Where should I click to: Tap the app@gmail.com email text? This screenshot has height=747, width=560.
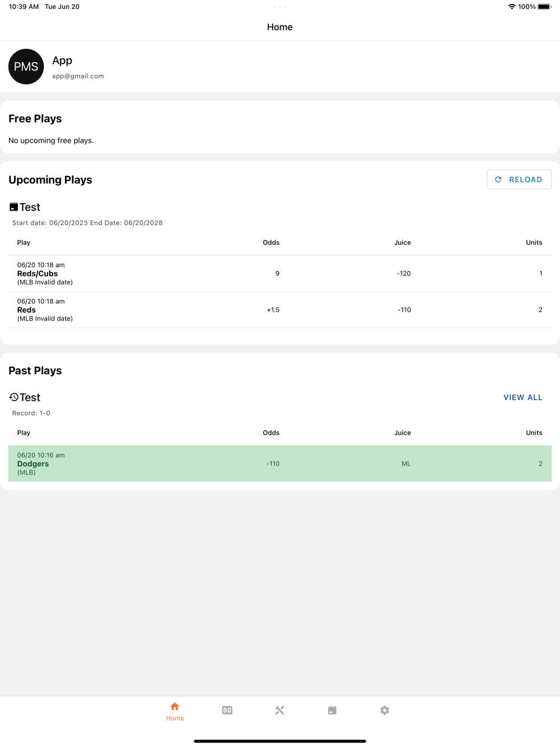78,76
